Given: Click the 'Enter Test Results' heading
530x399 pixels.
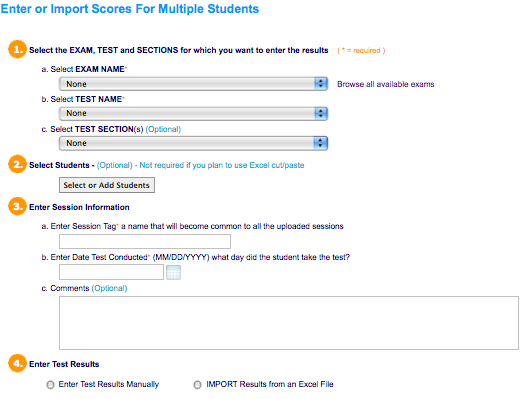Looking at the screenshot, I should click(x=64, y=364).
